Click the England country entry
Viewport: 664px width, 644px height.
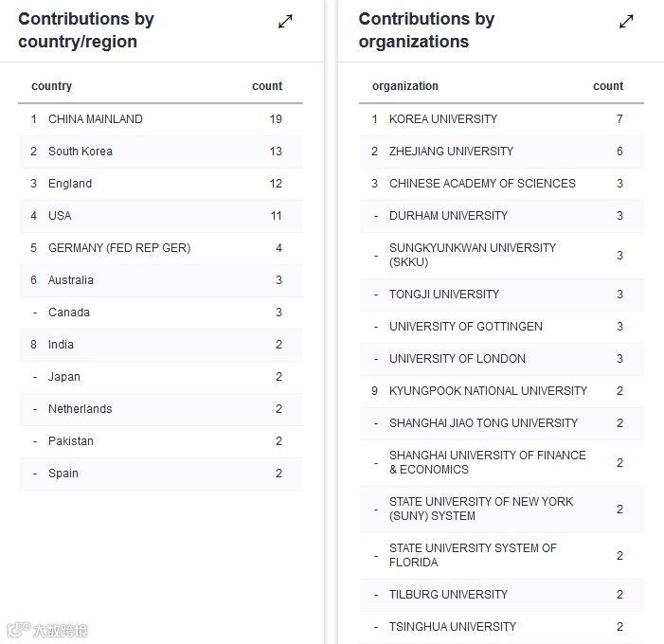pyautogui.click(x=70, y=184)
